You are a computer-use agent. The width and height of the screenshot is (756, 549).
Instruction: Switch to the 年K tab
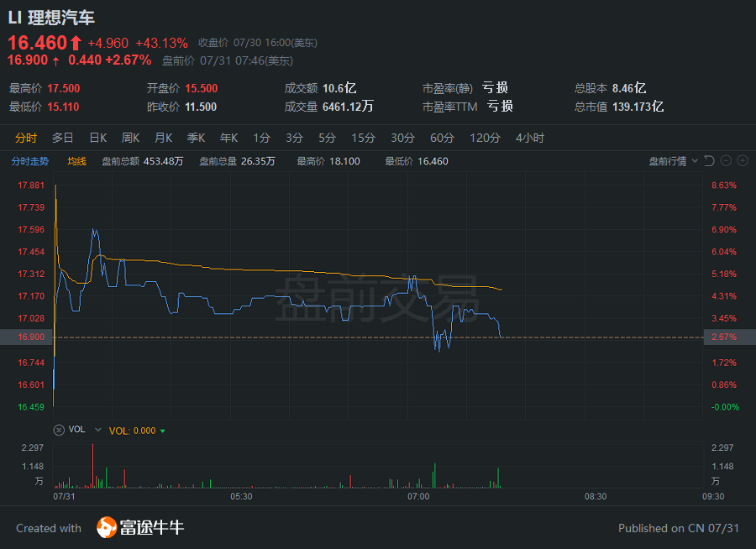[x=228, y=138]
